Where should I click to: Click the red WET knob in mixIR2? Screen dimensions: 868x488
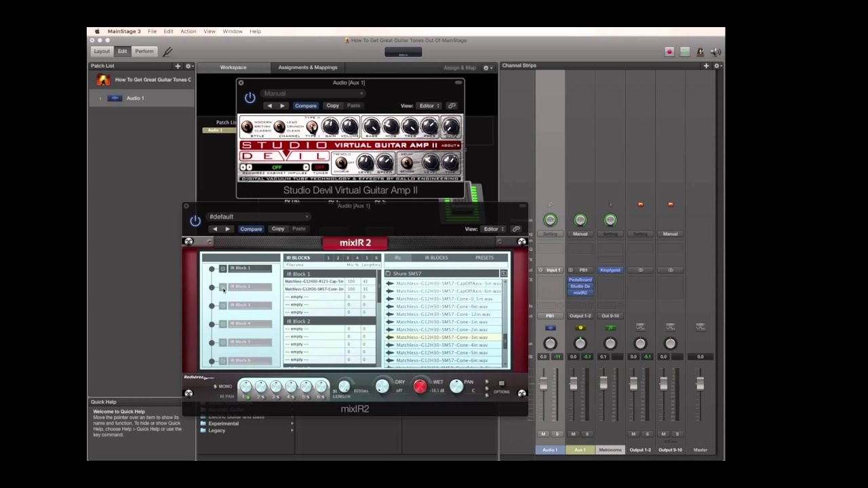tap(420, 386)
